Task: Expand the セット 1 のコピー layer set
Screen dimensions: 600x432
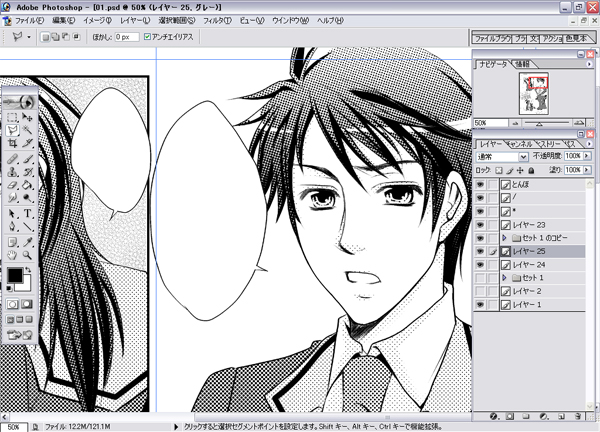Action: [504, 238]
